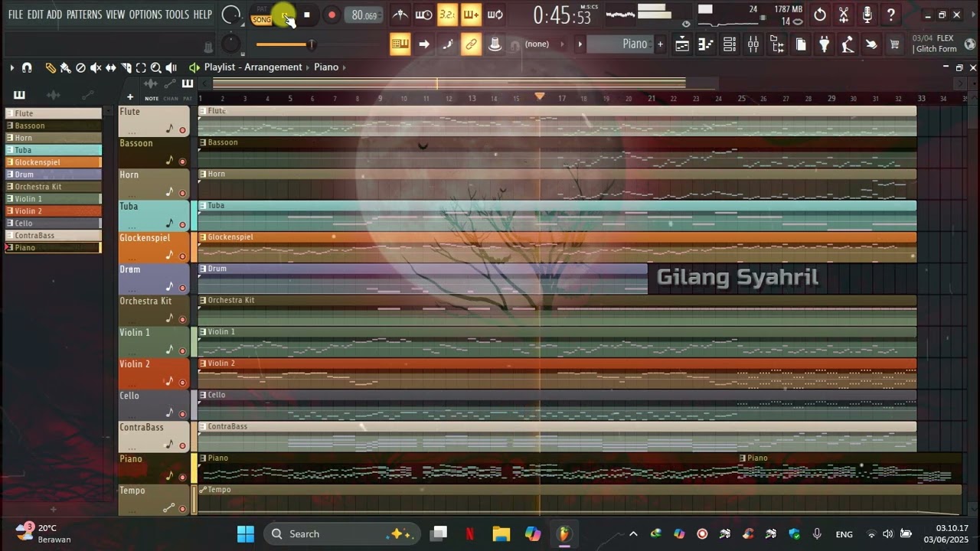Switch to SONG mode
The image size is (980, 551).
(262, 20)
